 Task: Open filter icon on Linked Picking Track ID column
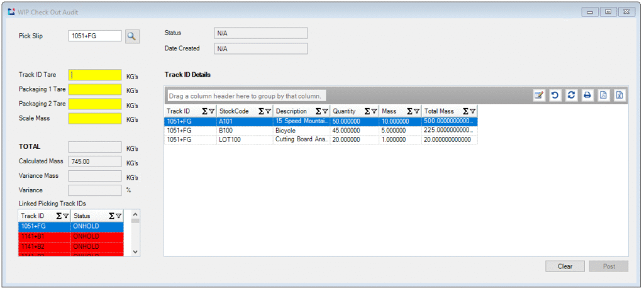65,216
